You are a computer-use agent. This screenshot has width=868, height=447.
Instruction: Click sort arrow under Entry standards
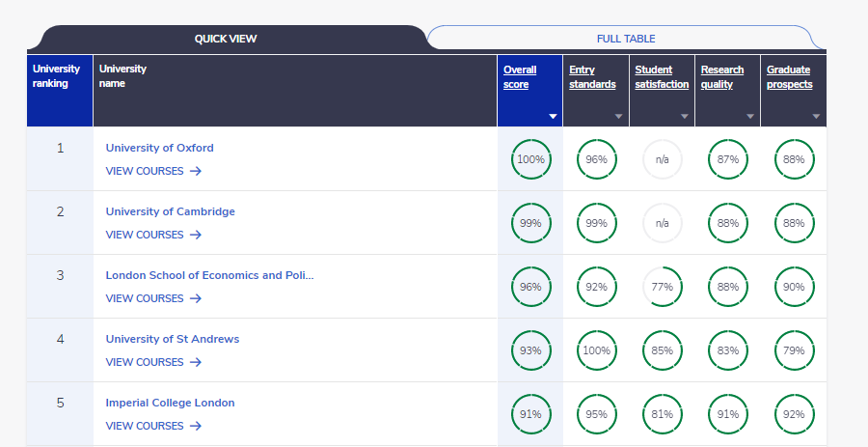[x=618, y=116]
